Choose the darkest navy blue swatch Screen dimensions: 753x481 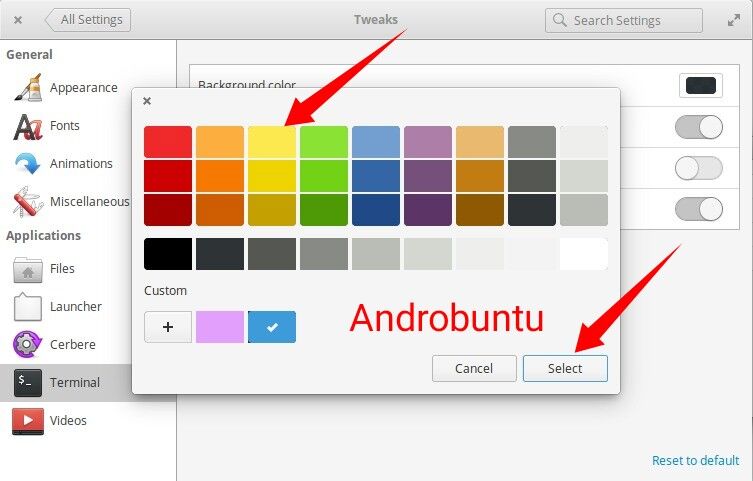point(376,210)
